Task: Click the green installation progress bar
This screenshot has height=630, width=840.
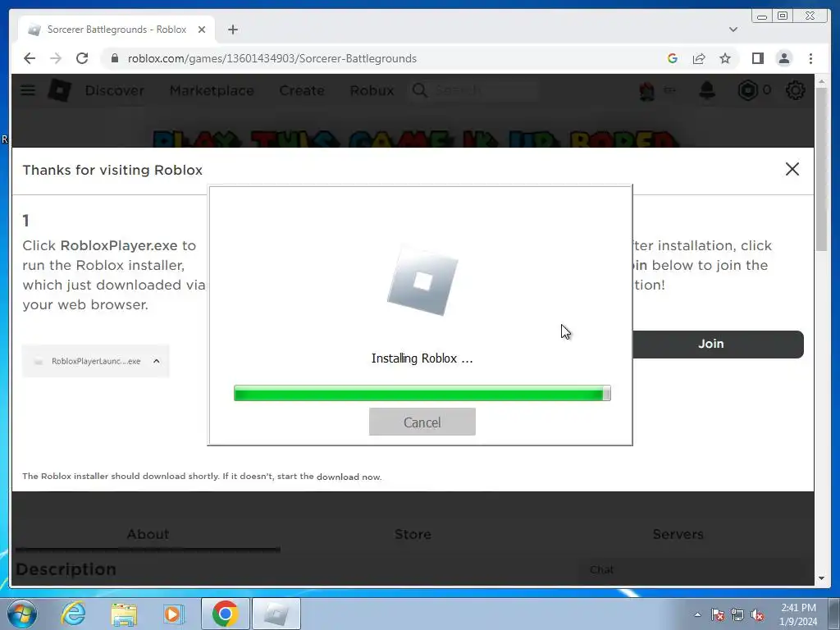Action: coord(422,393)
